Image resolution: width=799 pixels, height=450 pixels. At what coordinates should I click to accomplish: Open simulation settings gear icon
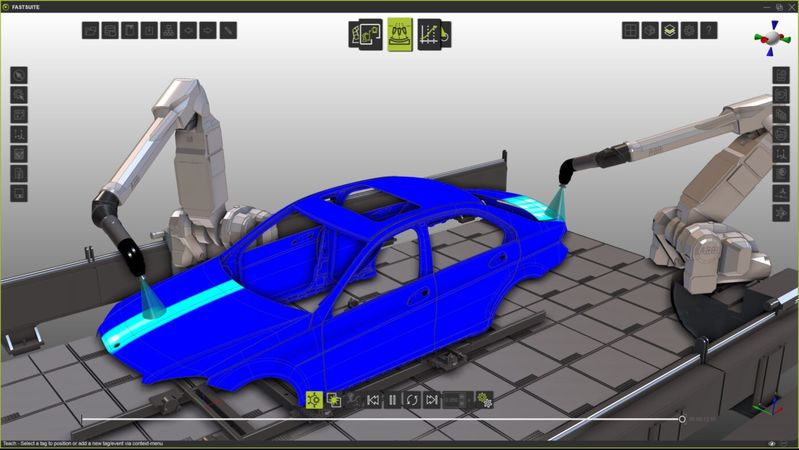485,400
